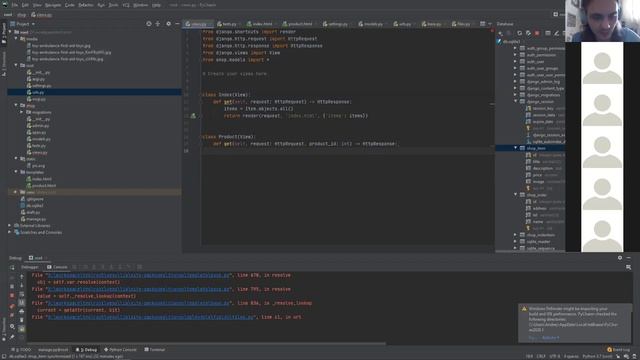Open the TODO tool window
The height and width of the screenshot is (360, 640).
[x=21, y=350]
